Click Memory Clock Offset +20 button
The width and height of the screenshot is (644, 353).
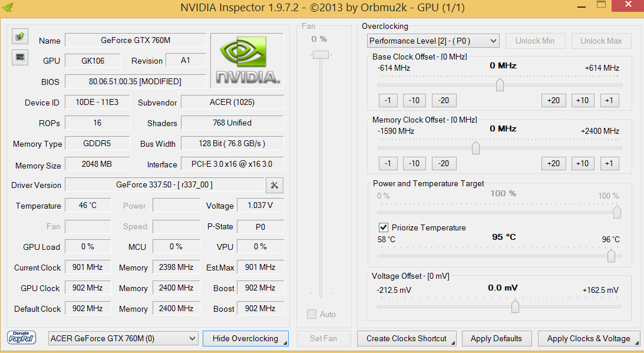(554, 163)
